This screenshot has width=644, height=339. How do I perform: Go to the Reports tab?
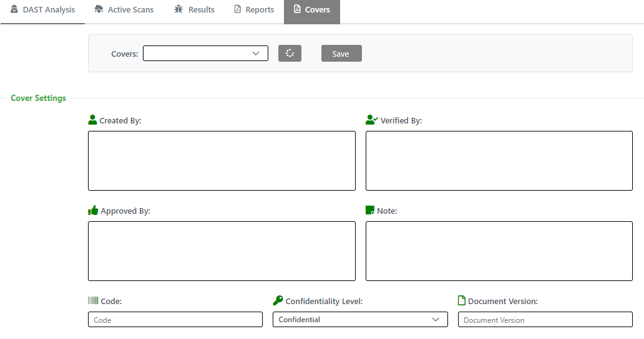[x=254, y=10]
